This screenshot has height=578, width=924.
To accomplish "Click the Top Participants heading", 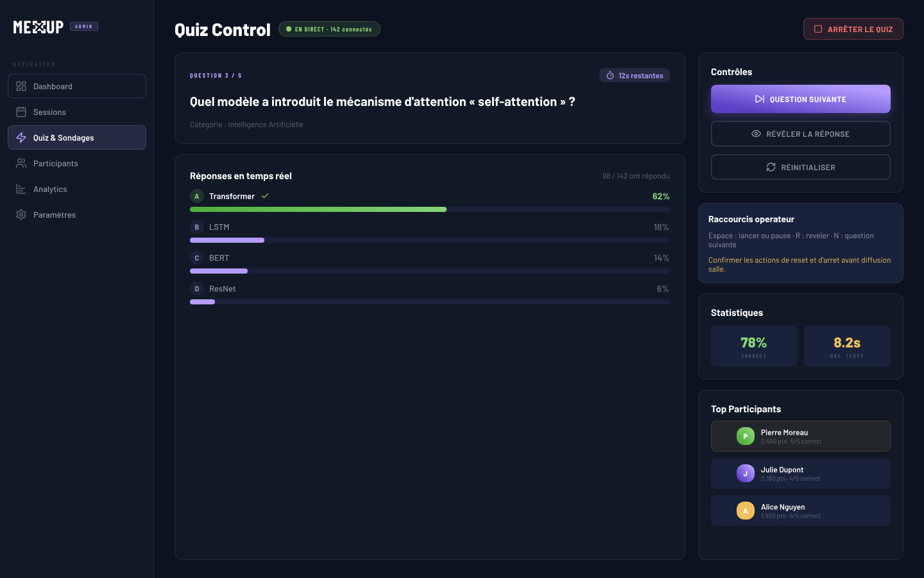I will click(746, 409).
